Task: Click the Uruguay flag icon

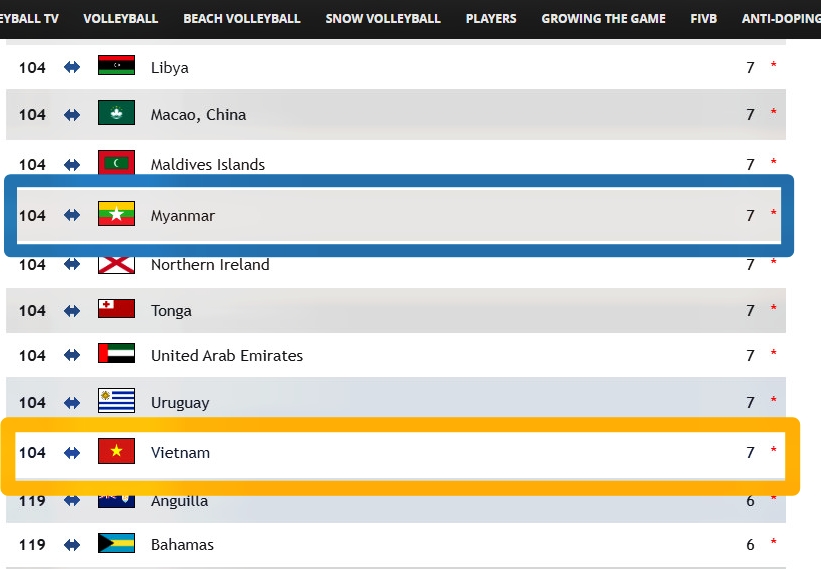Action: pyautogui.click(x=116, y=400)
